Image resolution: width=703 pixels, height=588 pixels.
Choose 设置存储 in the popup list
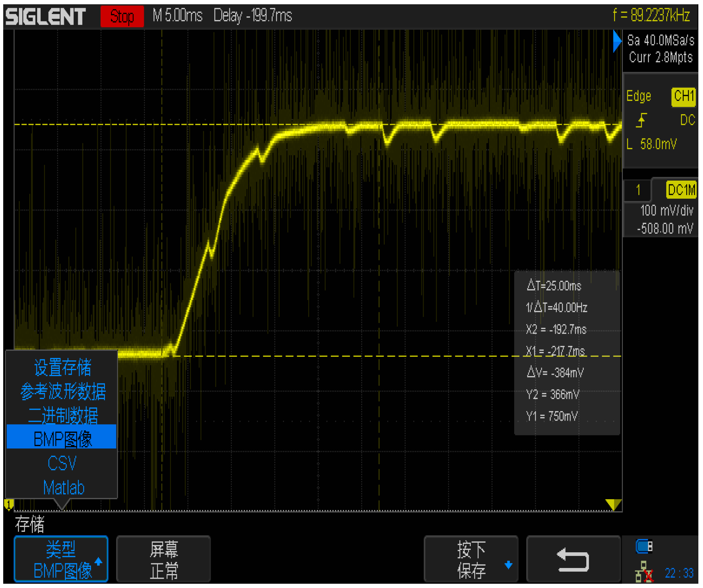pyautogui.click(x=62, y=367)
